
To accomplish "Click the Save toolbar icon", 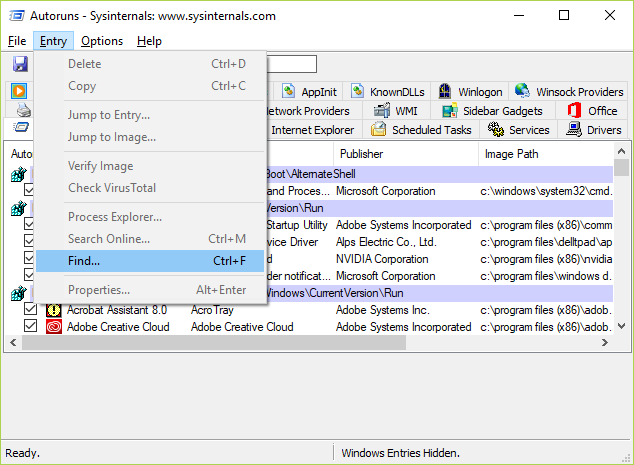I will pos(20,64).
